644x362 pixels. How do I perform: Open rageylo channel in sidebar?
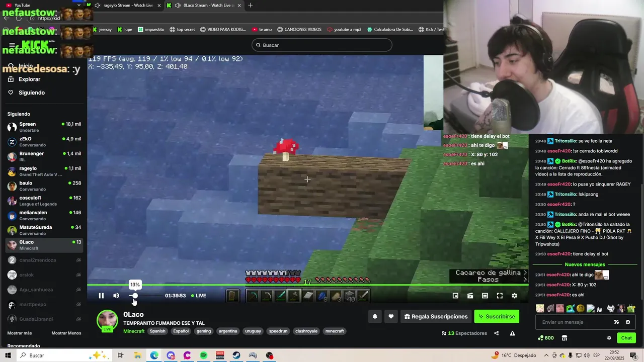tap(44, 171)
